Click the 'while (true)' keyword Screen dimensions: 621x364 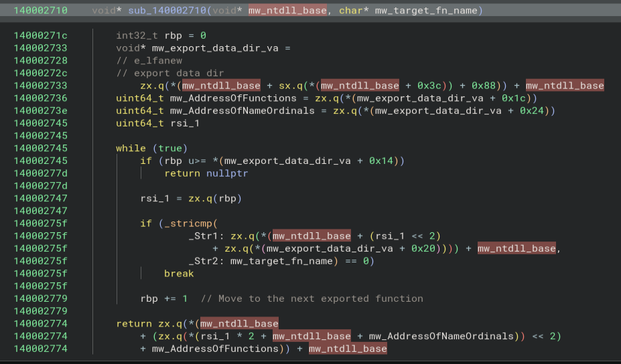[x=151, y=149]
